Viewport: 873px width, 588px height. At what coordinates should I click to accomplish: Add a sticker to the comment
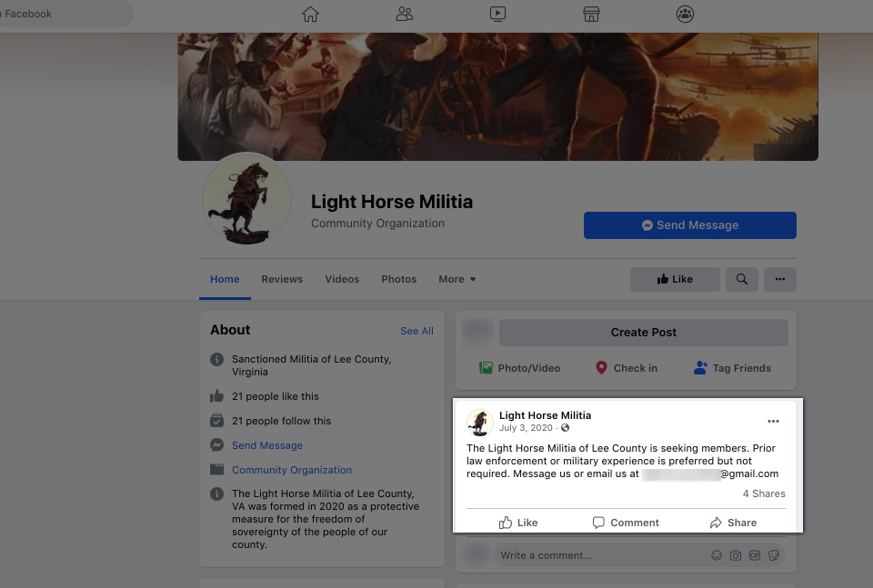(x=774, y=554)
